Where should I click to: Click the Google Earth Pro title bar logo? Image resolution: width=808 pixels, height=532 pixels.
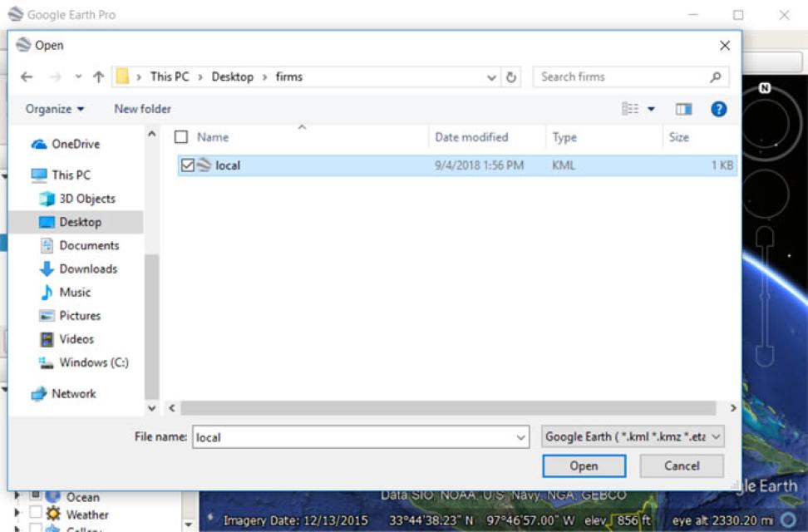tap(16, 14)
